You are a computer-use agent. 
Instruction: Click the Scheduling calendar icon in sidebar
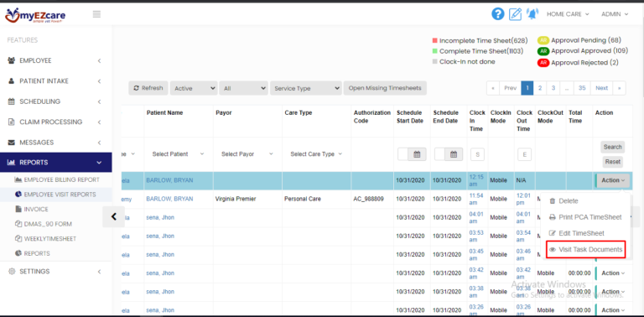click(x=12, y=101)
